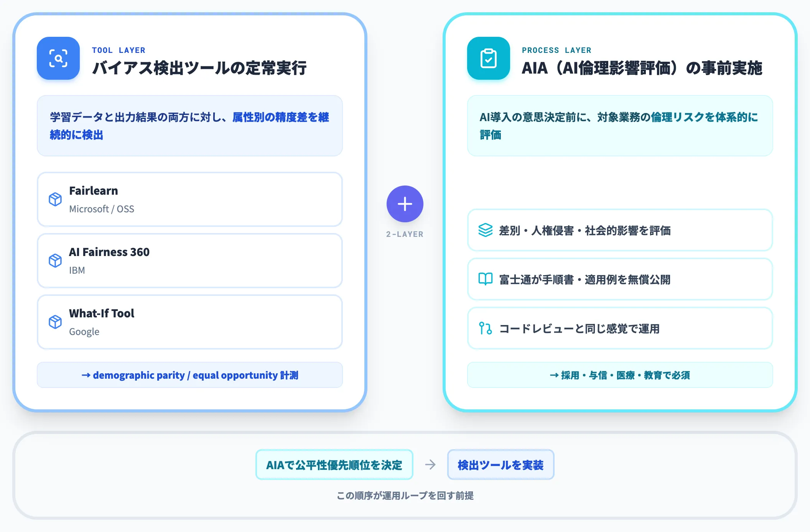Viewport: 810px width, 532px height.
Task: Click the cube icon beside What-If Tool
Action: [x=55, y=322]
